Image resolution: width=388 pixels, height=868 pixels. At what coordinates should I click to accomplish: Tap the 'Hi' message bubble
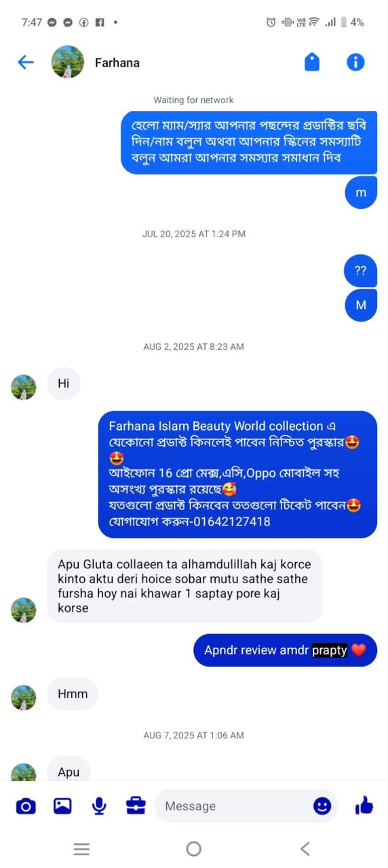coord(63,383)
